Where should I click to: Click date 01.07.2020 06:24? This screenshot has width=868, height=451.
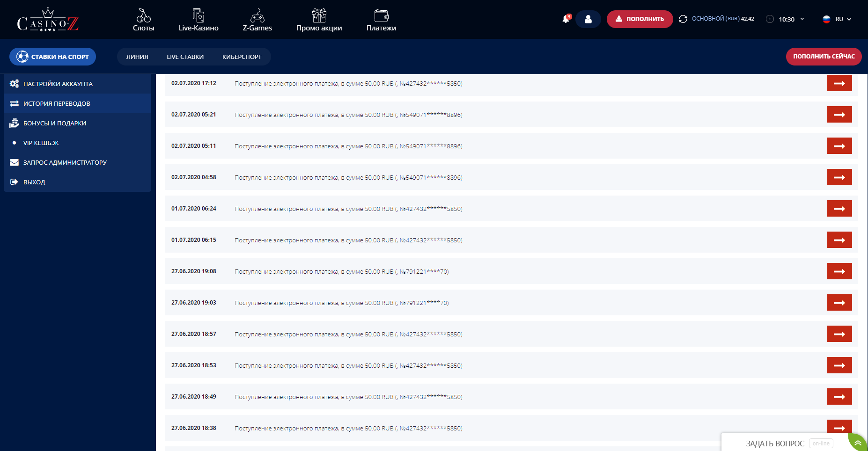coord(194,209)
